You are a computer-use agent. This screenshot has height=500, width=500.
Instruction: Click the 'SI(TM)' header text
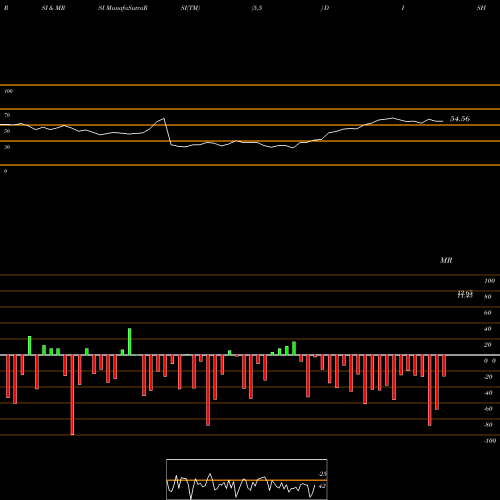190,8
